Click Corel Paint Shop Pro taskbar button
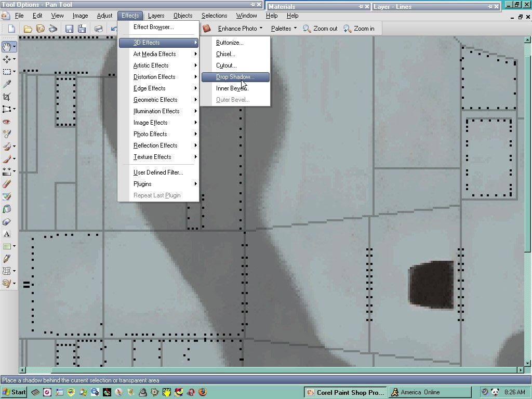This screenshot has width=532, height=399. click(x=345, y=393)
